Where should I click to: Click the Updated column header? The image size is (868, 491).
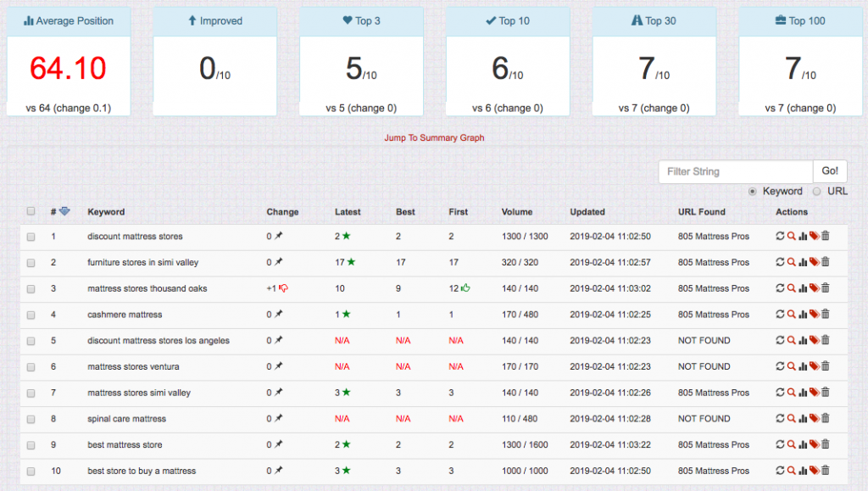[587, 211]
